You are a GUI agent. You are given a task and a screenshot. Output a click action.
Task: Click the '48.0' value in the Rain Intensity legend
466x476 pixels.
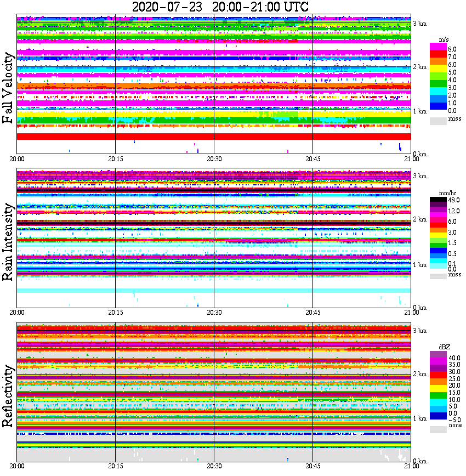coord(454,200)
